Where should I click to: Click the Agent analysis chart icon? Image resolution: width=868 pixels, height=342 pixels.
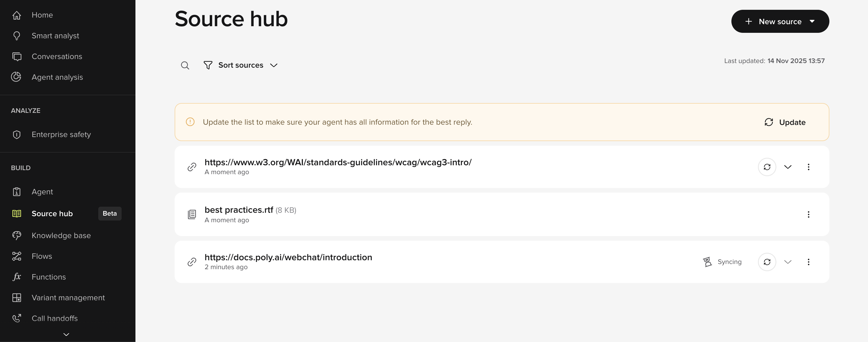pos(17,77)
